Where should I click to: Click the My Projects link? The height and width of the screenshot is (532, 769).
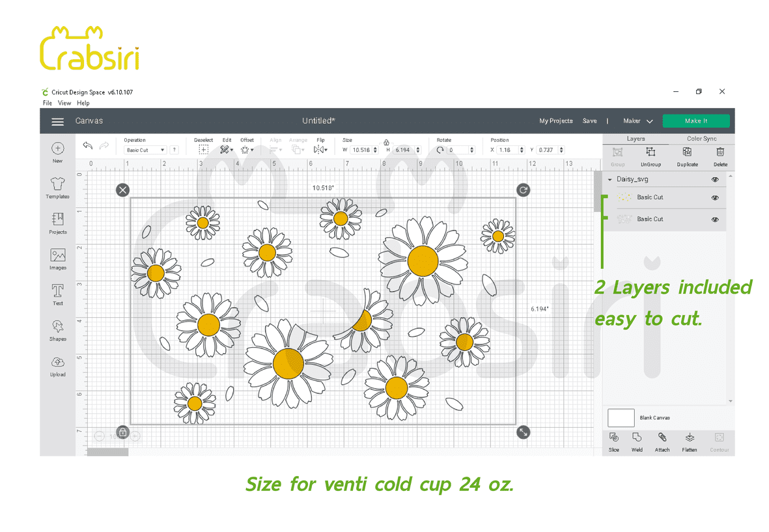point(555,121)
